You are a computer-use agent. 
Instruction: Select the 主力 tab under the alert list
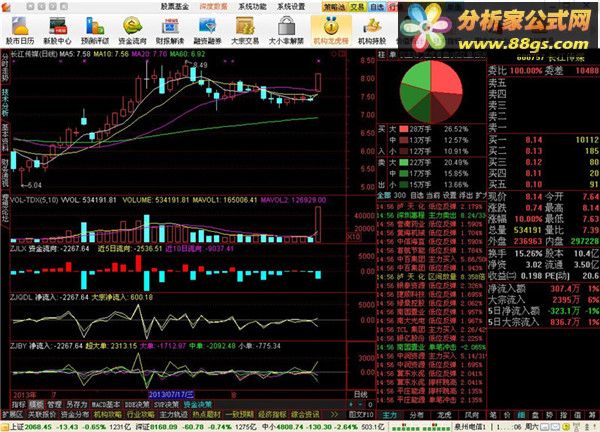pyautogui.click(x=390, y=414)
